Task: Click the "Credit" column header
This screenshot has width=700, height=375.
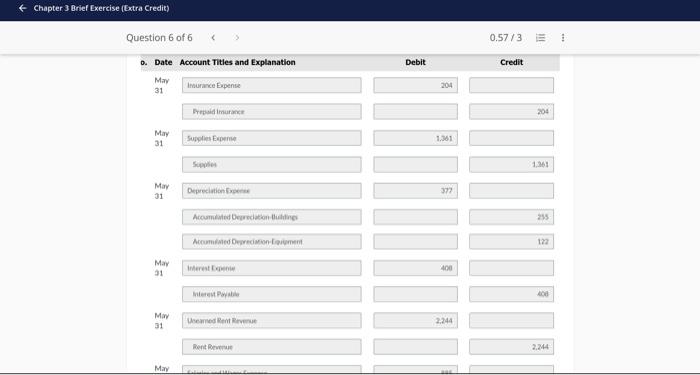Action: (x=512, y=62)
